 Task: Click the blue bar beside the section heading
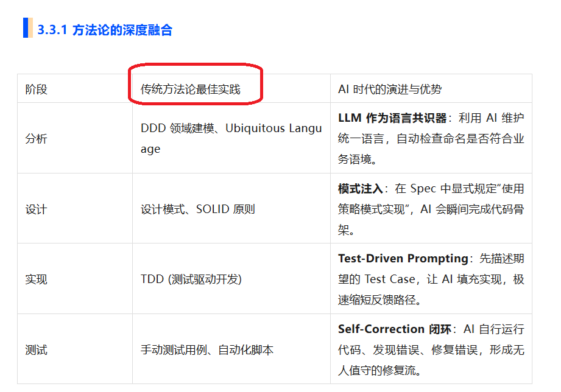click(26, 29)
